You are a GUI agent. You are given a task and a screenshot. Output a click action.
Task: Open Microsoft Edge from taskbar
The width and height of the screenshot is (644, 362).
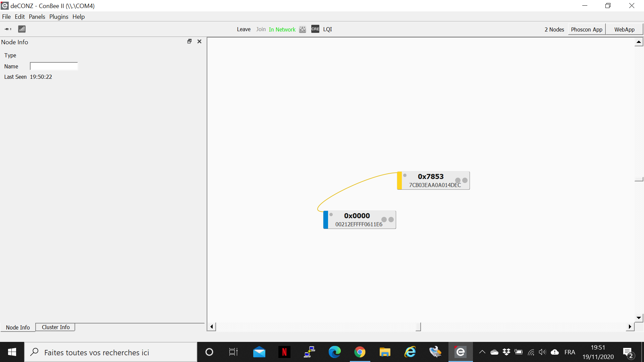(334, 352)
